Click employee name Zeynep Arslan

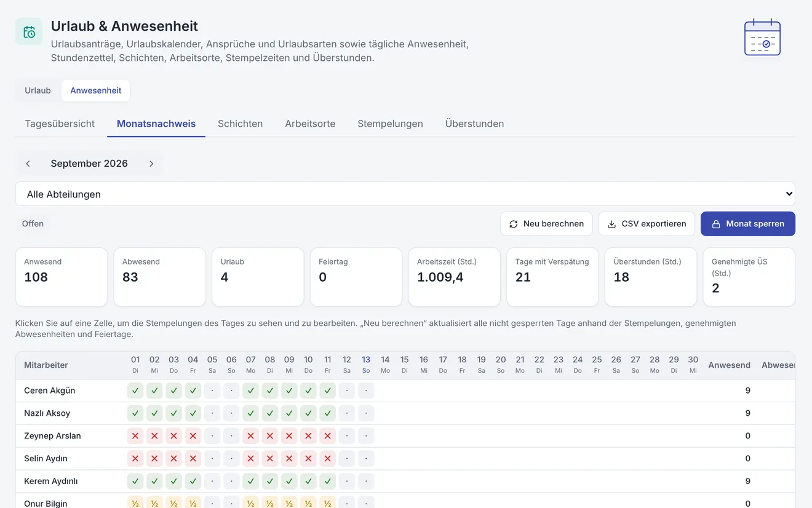click(52, 436)
